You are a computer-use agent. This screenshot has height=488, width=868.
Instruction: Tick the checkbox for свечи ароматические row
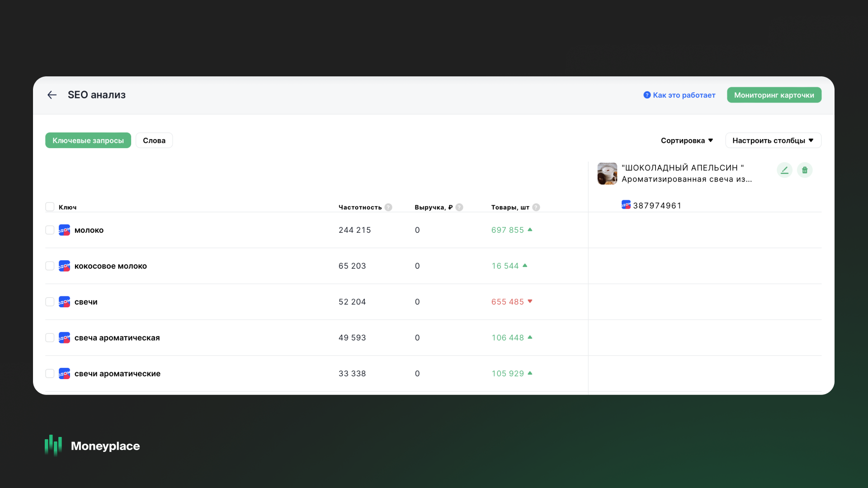[50, 374]
